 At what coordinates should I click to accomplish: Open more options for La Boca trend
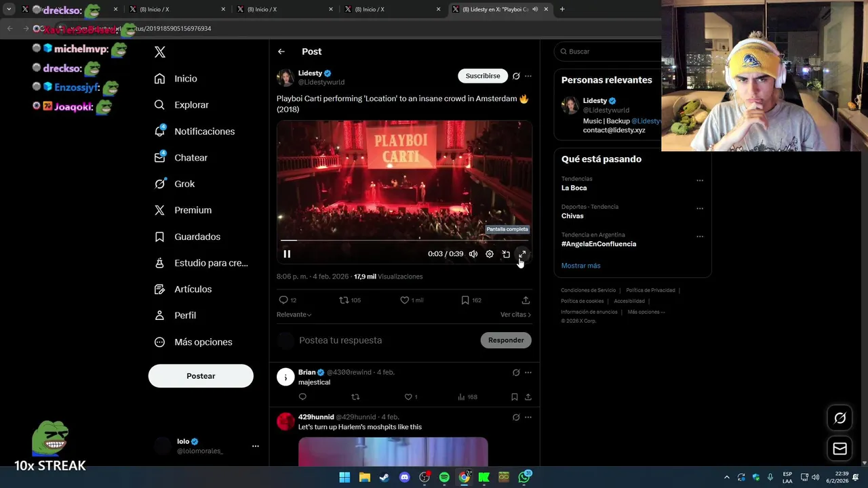[700, 180]
